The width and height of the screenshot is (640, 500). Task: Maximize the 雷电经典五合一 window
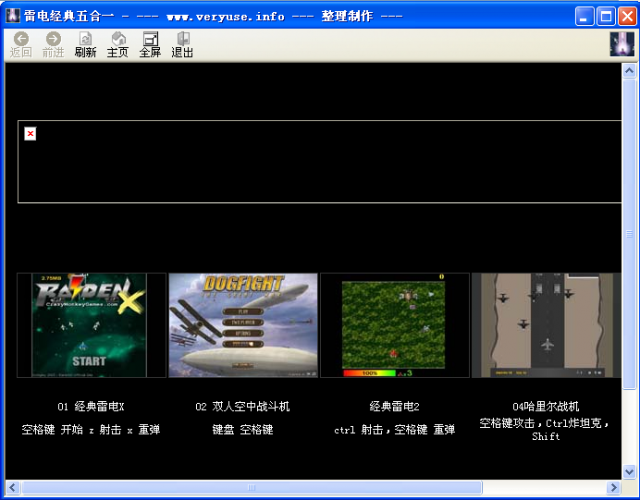coord(606,17)
